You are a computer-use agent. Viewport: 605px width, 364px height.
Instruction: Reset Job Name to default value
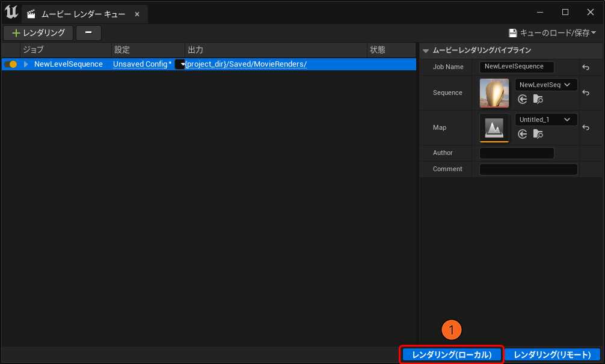(x=586, y=67)
